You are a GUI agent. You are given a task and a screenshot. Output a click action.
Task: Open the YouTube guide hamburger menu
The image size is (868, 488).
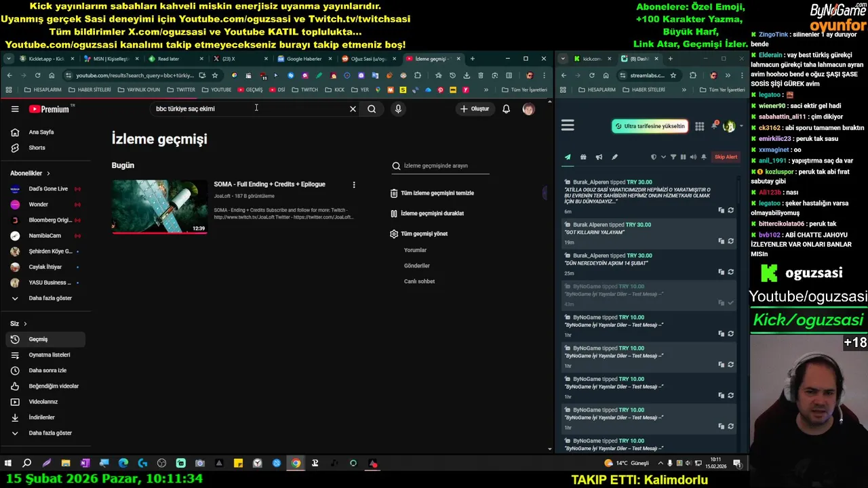tap(15, 108)
